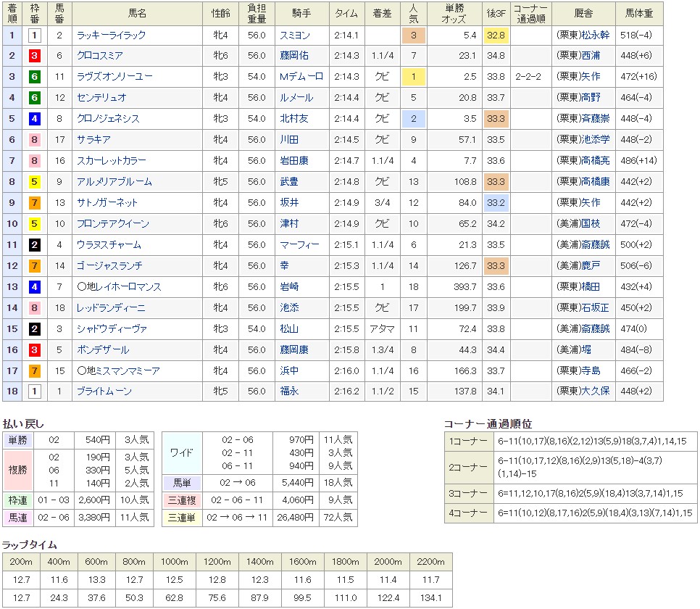The height and width of the screenshot is (609, 700).
Task: Open horse link ゴージャスランチ
Action: [110, 266]
